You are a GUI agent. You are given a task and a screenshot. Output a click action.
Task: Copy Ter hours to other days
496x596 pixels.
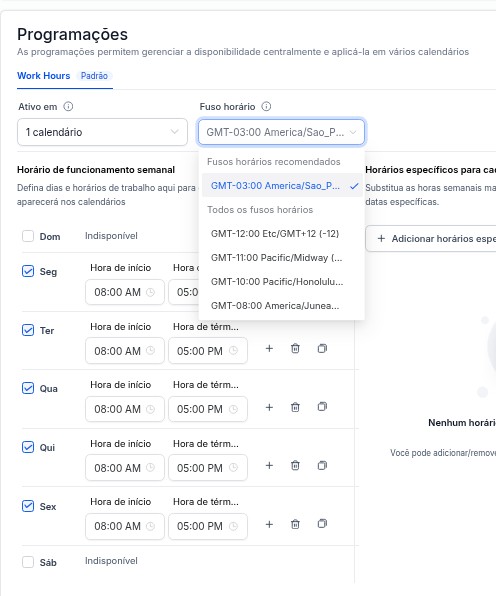click(x=322, y=349)
